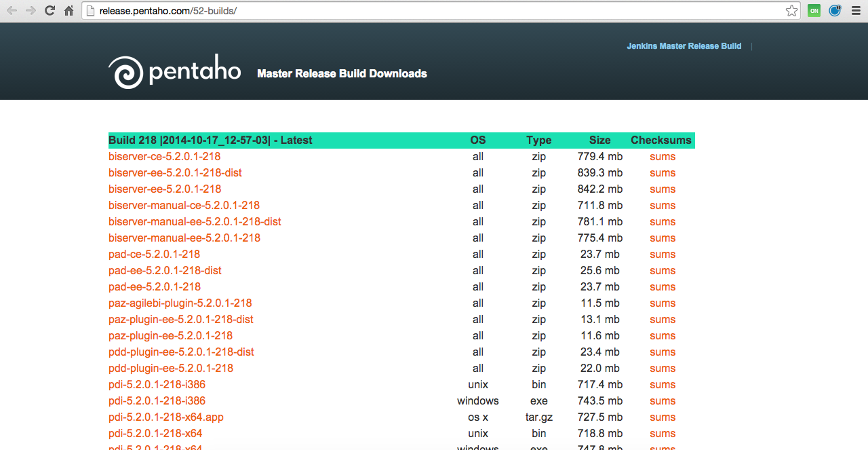868x450 pixels.
Task: Click the Master Release Build Downloads title
Action: pyautogui.click(x=342, y=73)
